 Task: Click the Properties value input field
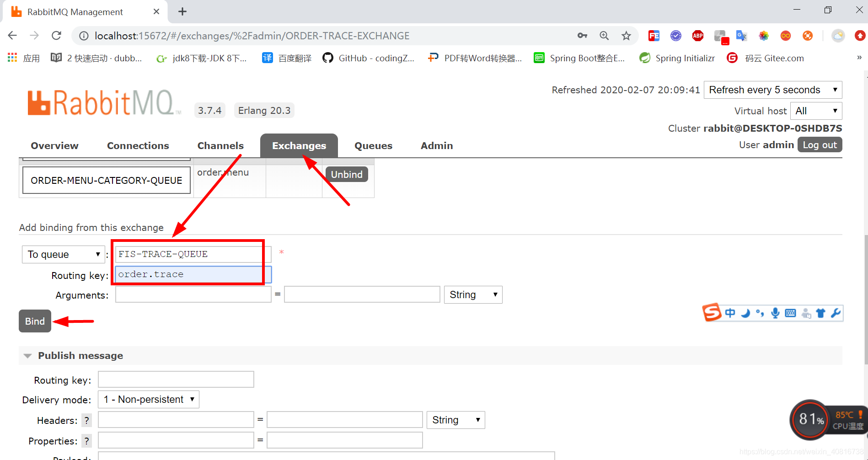click(x=345, y=440)
